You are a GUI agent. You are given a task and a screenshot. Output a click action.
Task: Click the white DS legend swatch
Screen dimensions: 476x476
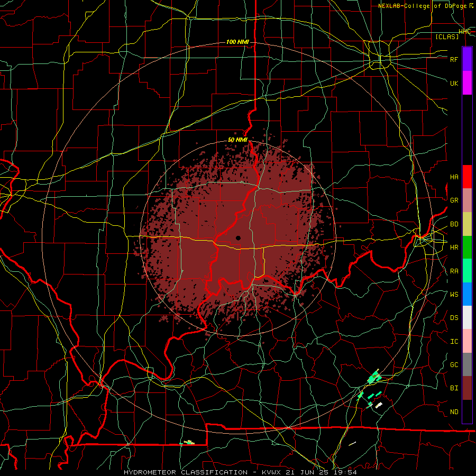click(467, 317)
